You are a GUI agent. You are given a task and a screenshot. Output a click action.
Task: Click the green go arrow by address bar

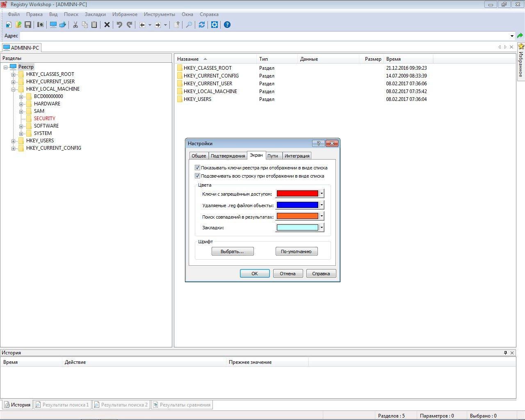(x=520, y=36)
